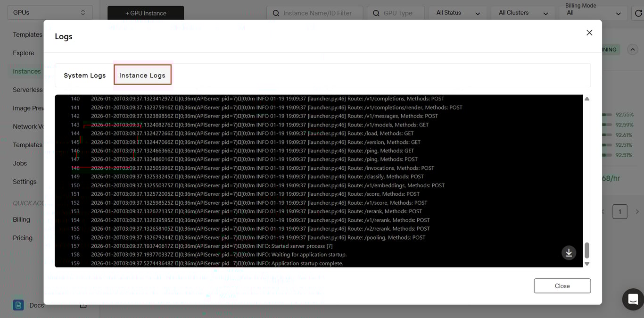This screenshot has width=644, height=318.
Task: Click the log scrollbar down arrow
Action: tap(587, 264)
